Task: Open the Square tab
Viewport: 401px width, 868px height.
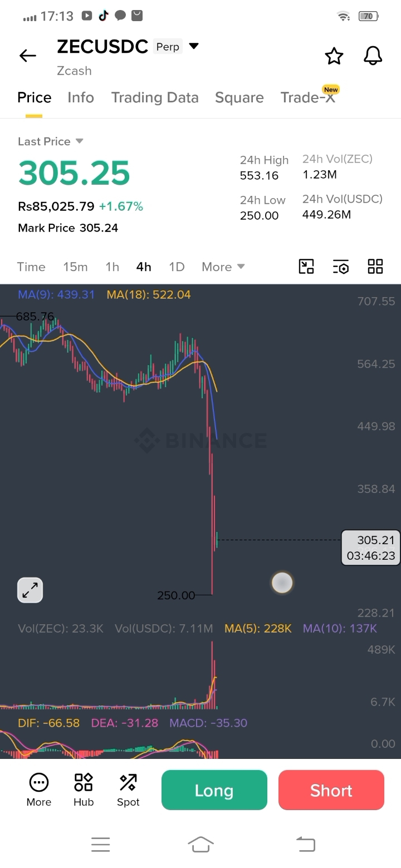Action: point(239,97)
